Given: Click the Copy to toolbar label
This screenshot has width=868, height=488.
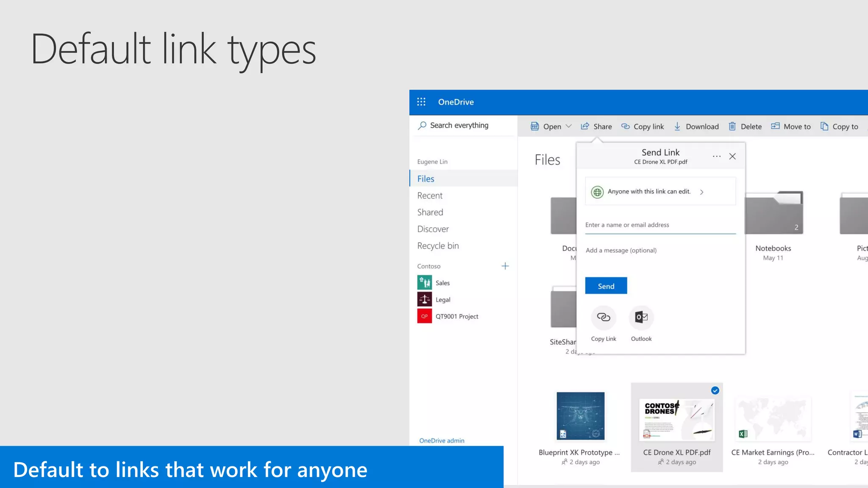Looking at the screenshot, I should click(845, 127).
